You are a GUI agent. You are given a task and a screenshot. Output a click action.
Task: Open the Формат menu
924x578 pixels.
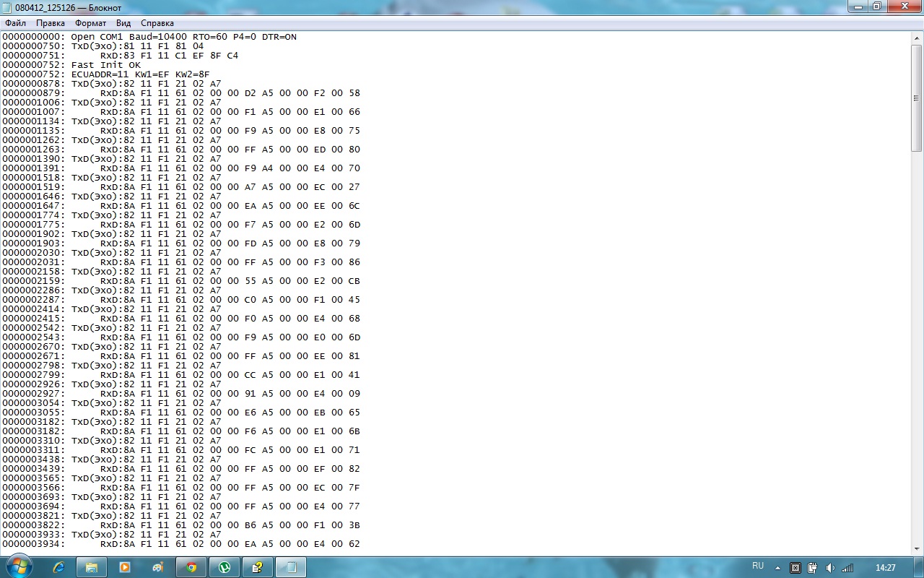(90, 23)
